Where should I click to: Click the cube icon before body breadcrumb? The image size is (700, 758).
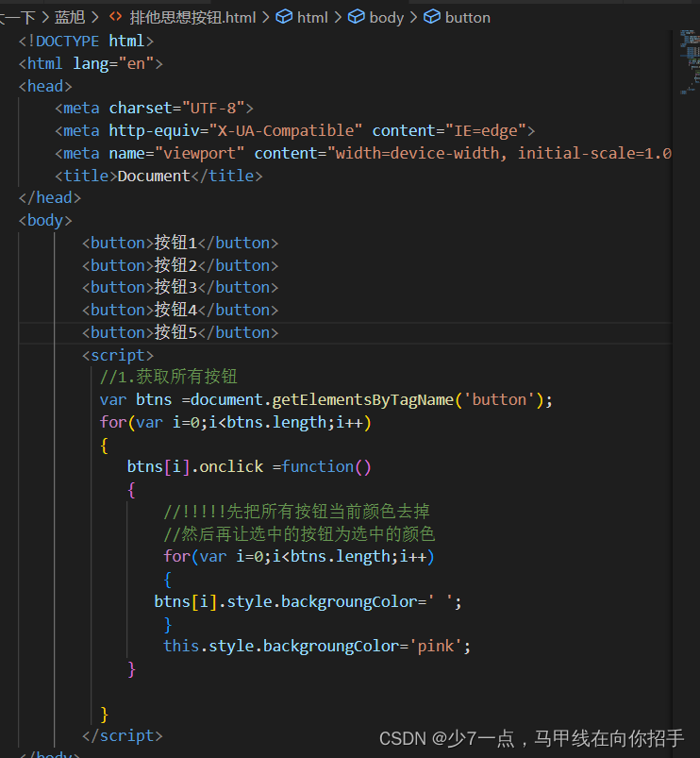pyautogui.click(x=357, y=17)
